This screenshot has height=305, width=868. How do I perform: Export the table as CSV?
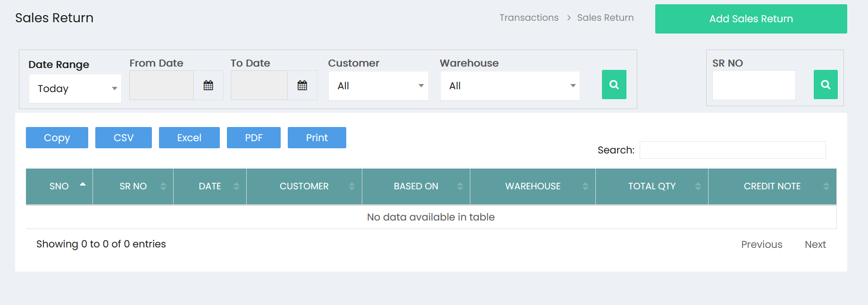pyautogui.click(x=124, y=138)
